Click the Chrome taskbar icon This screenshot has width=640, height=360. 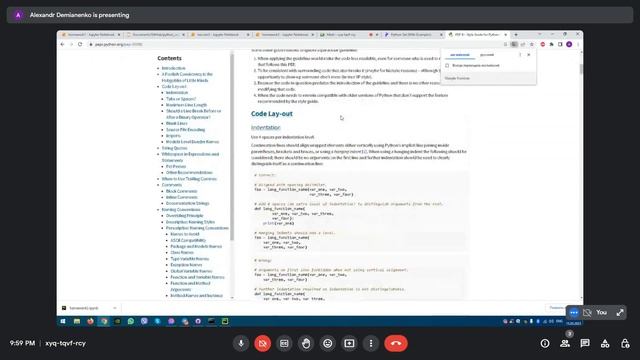[104, 322]
